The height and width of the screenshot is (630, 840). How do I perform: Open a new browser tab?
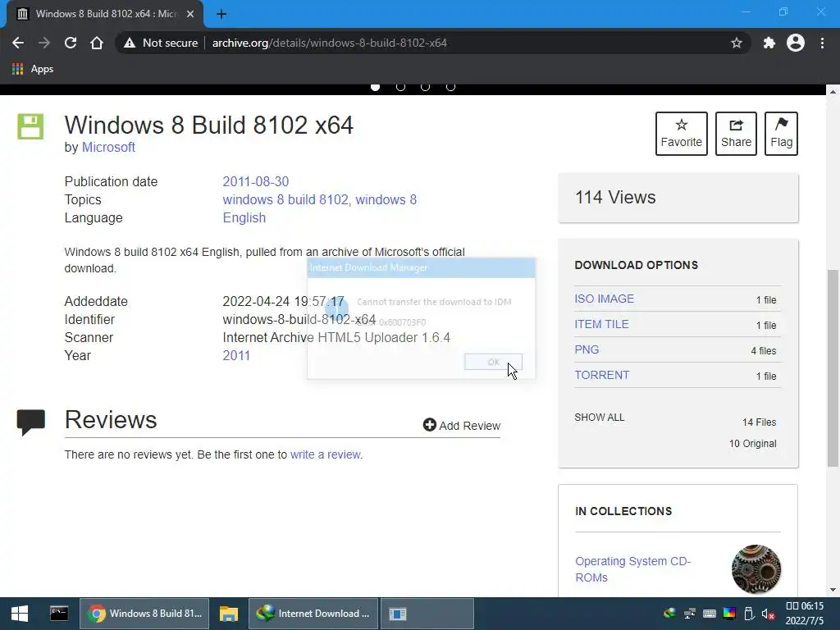tap(221, 14)
